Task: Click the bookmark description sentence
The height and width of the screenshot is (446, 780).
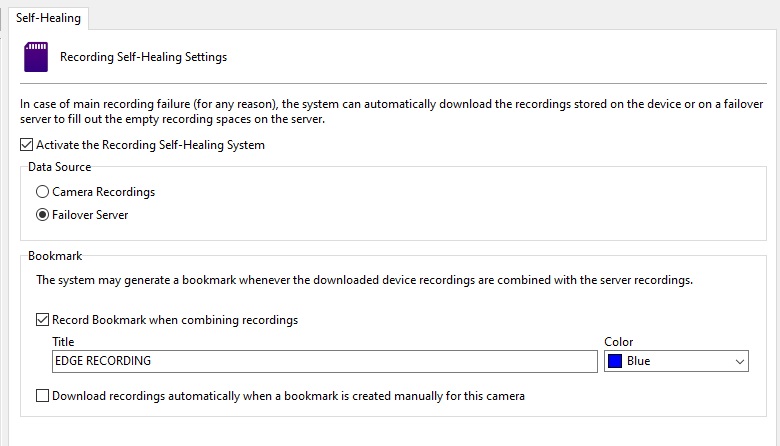Action: [x=364, y=280]
